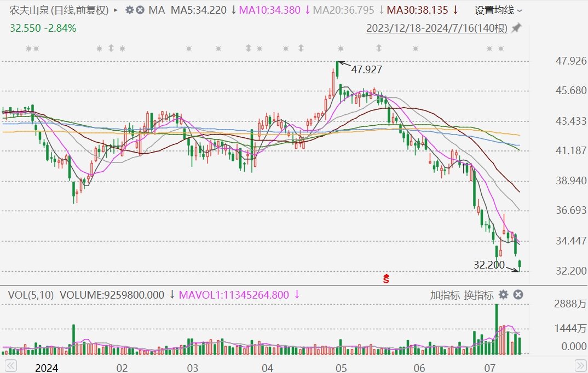This screenshot has width=588, height=373.
Task: Remove the MA indicator with its X icon
Action: pyautogui.click(x=140, y=10)
